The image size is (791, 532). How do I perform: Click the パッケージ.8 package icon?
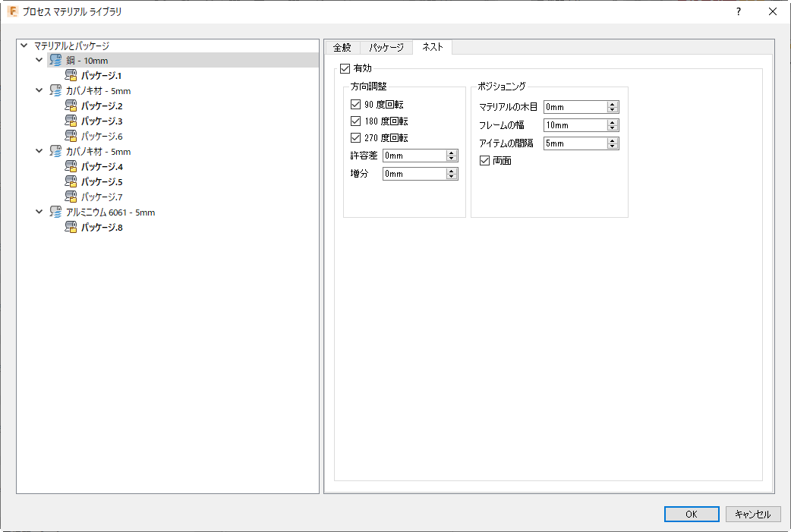(71, 228)
